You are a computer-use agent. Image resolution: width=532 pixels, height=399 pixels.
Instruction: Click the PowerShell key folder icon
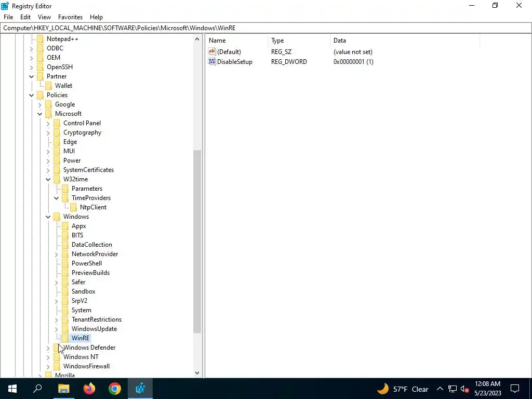(x=65, y=263)
